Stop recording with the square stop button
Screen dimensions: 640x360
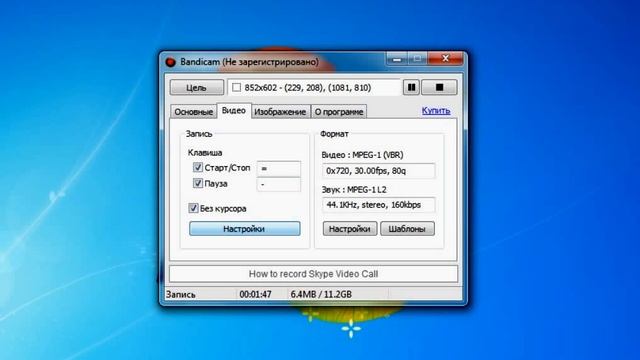click(x=439, y=87)
